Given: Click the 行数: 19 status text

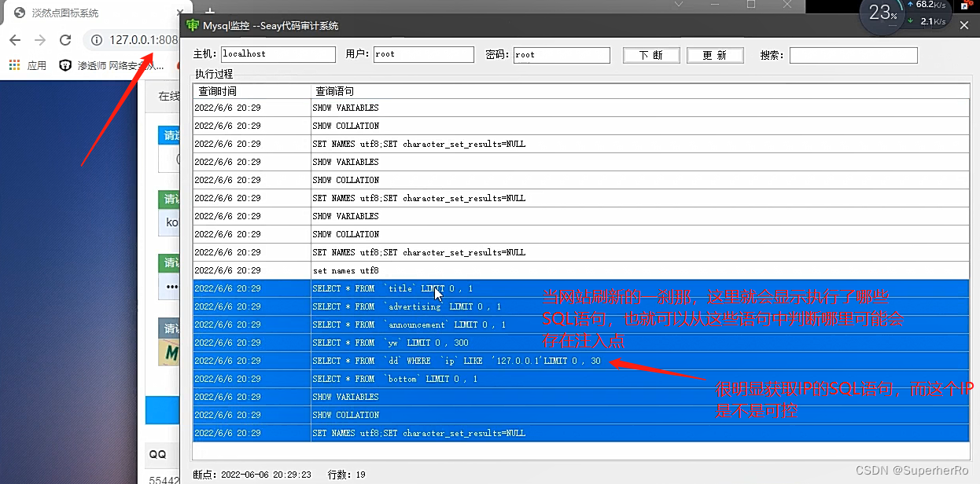Looking at the screenshot, I should (x=347, y=475).
